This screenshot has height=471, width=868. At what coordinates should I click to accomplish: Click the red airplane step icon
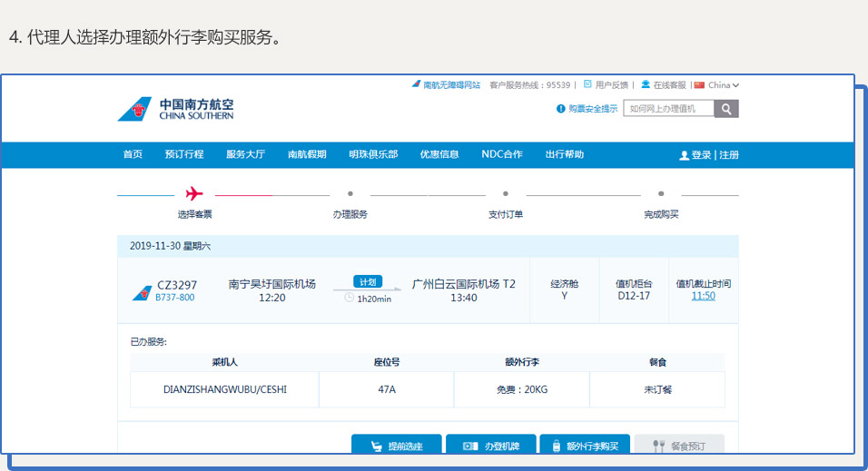click(194, 193)
